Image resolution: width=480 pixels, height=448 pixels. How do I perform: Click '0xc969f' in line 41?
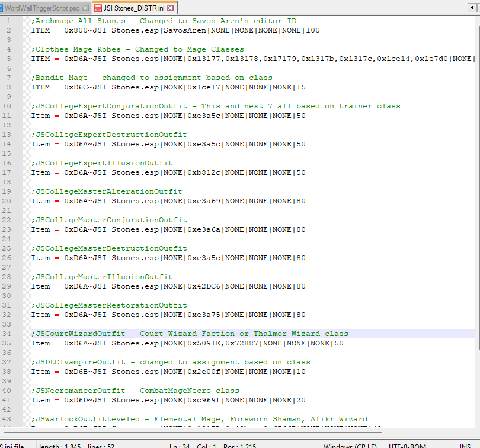coord(204,400)
